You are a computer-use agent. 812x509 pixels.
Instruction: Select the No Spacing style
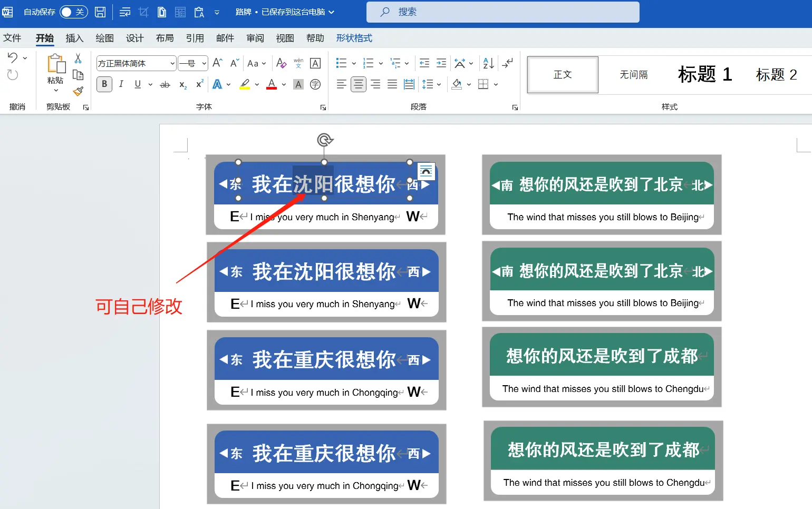(x=633, y=75)
